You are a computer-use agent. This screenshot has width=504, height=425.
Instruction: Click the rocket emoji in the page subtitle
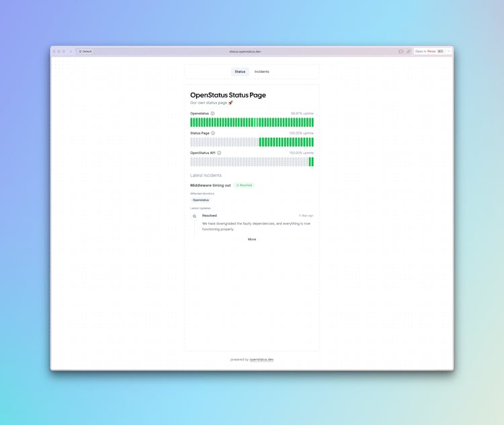[x=230, y=103]
